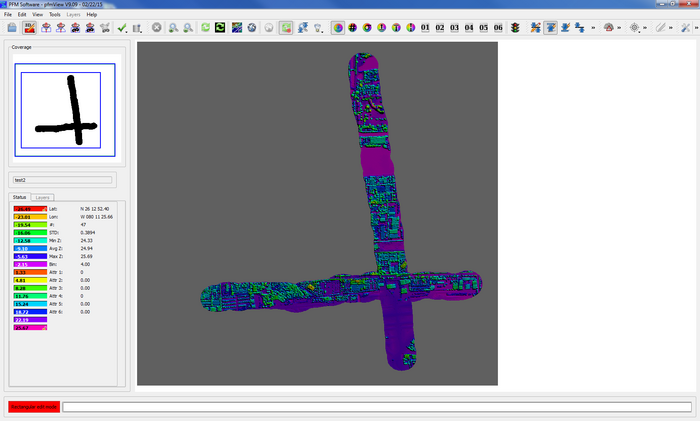Image resolution: width=700 pixels, height=421 pixels.
Task: Click the green checkmark toolbar icon
Action: point(121,28)
